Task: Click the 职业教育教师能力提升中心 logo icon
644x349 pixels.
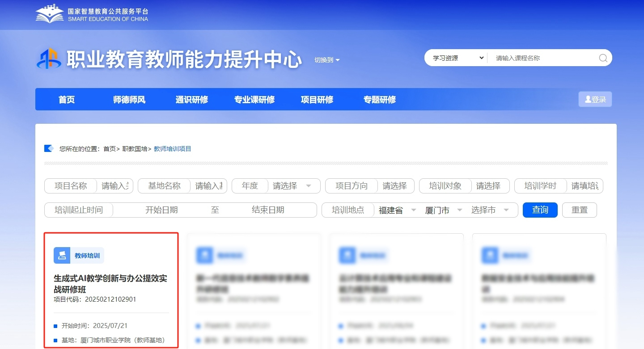Action: (49, 59)
